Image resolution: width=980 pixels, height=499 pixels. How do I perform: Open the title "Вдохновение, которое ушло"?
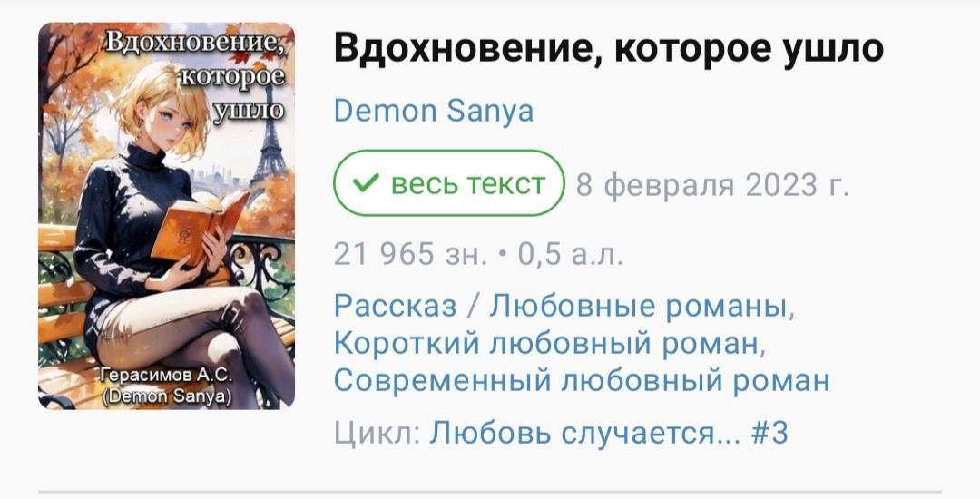[609, 48]
